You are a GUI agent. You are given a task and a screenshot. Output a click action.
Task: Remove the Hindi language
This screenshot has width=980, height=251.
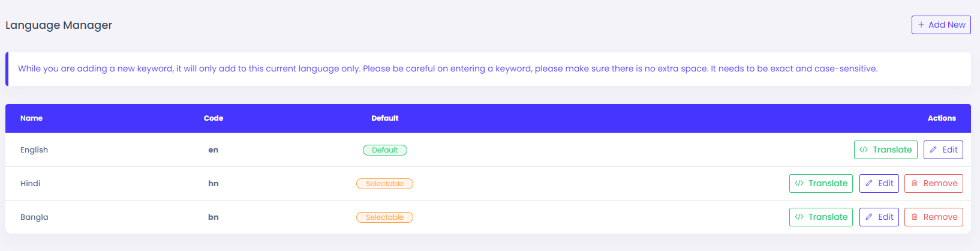pyautogui.click(x=933, y=183)
